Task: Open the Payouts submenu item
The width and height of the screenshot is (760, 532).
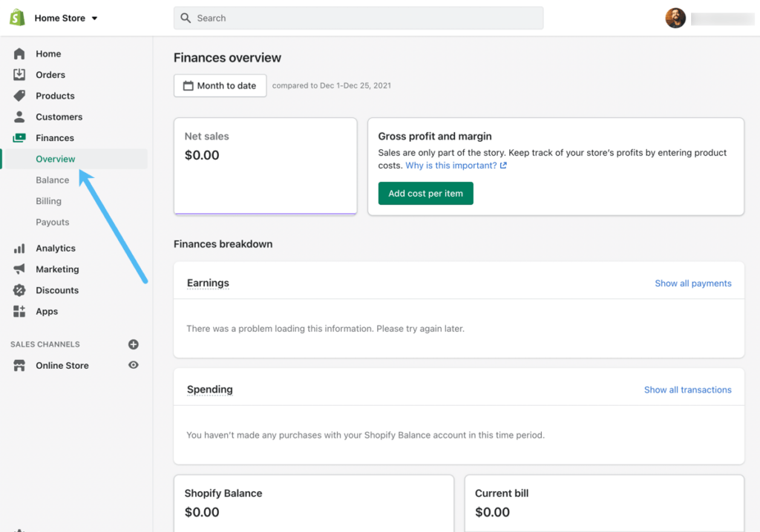Action: 53,222
